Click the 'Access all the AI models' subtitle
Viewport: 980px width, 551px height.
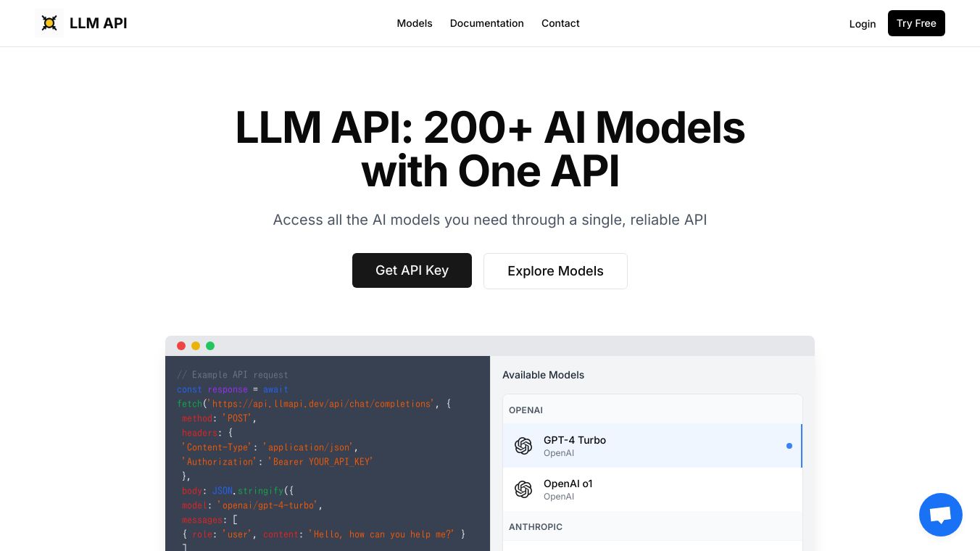click(490, 220)
